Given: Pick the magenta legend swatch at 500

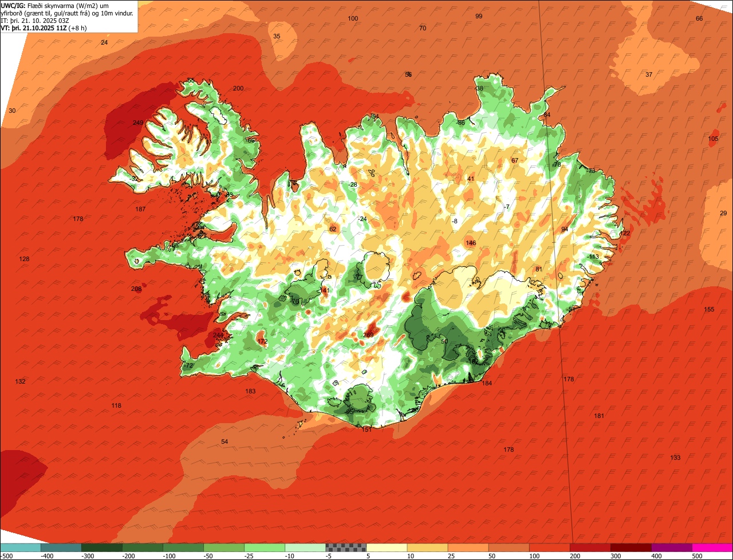Looking at the screenshot, I should (x=712, y=548).
